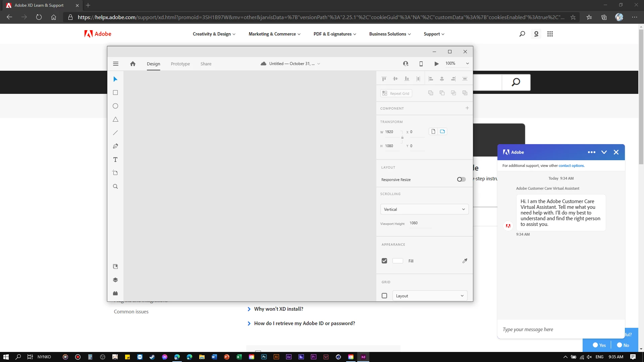
Task: Open the Layers panel icon
Action: coord(115,280)
